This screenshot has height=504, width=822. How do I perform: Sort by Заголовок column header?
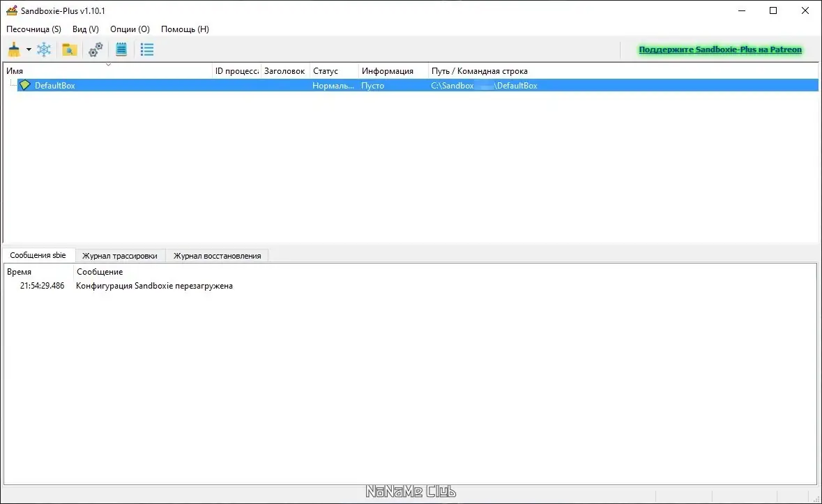point(284,70)
